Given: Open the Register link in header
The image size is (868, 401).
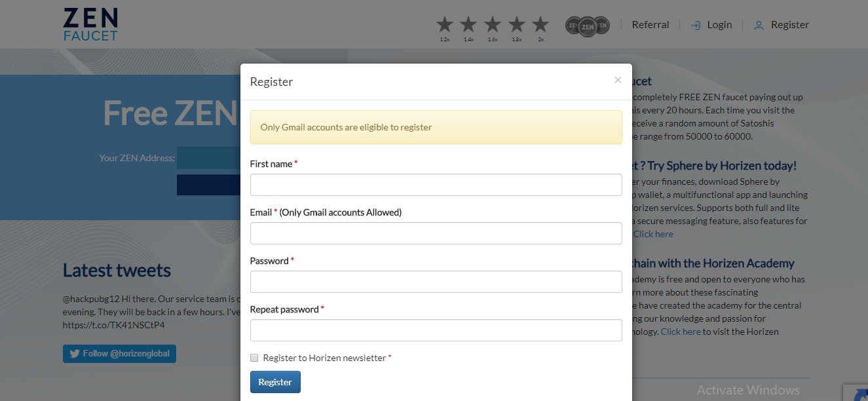Looking at the screenshot, I should click(782, 25).
